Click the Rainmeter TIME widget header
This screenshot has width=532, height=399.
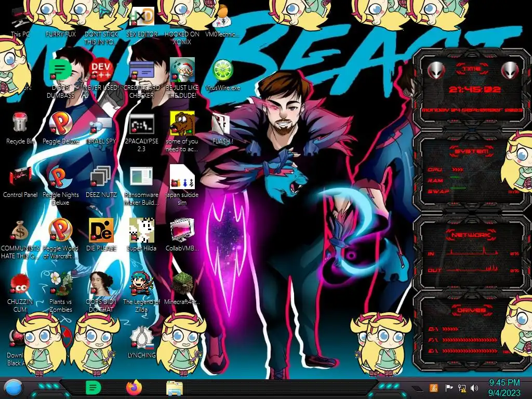coord(472,69)
